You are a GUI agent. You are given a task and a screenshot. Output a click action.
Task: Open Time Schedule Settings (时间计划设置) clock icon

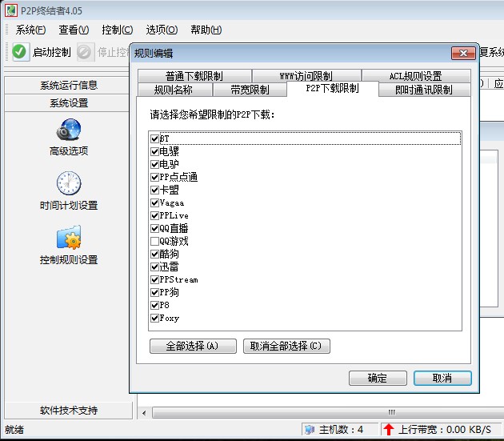[x=69, y=183]
